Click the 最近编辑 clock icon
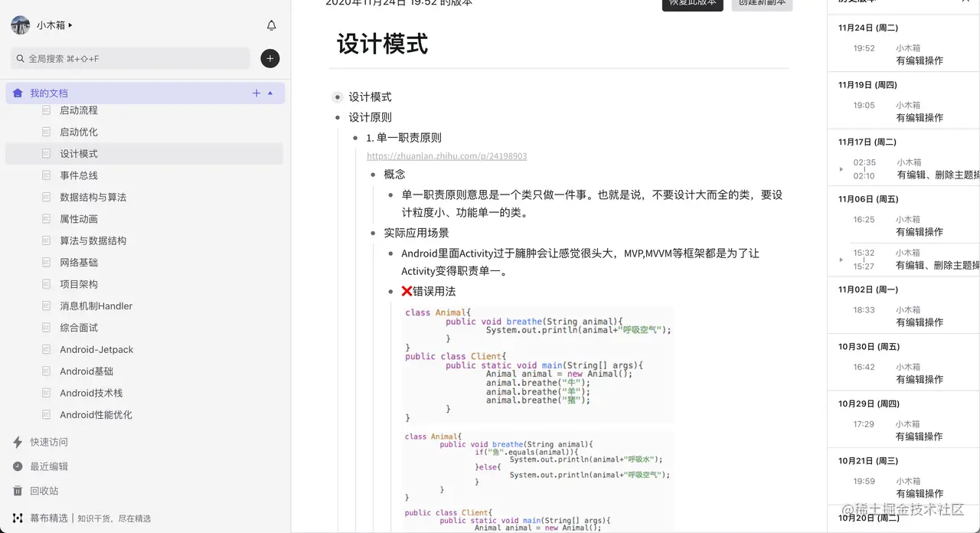This screenshot has height=533, width=980. [x=18, y=466]
